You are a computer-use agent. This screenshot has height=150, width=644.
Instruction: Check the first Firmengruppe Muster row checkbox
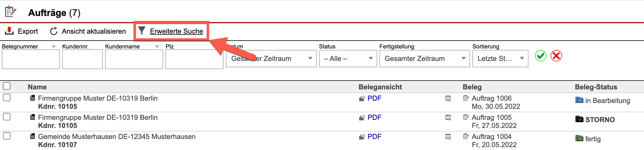pyautogui.click(x=7, y=97)
